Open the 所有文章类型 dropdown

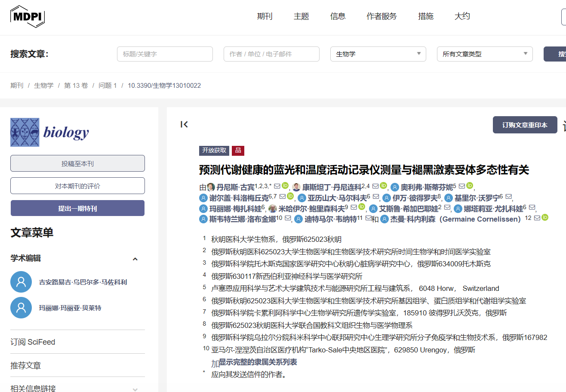485,54
